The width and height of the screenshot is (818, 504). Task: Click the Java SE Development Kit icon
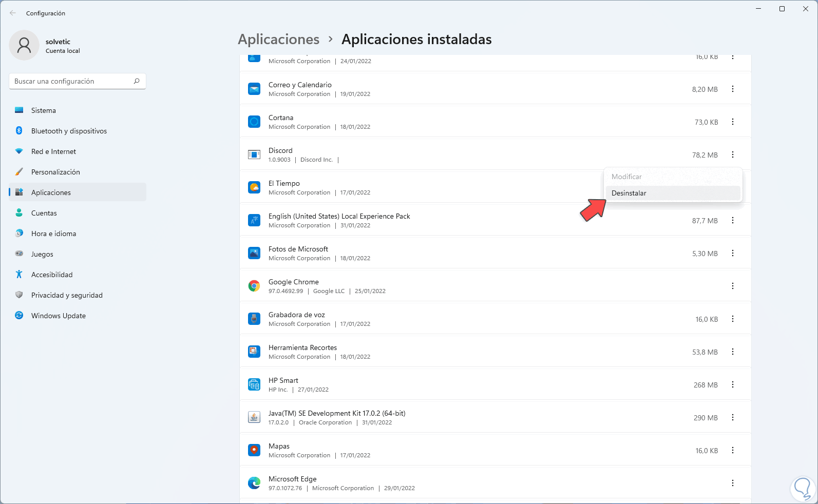click(x=254, y=418)
